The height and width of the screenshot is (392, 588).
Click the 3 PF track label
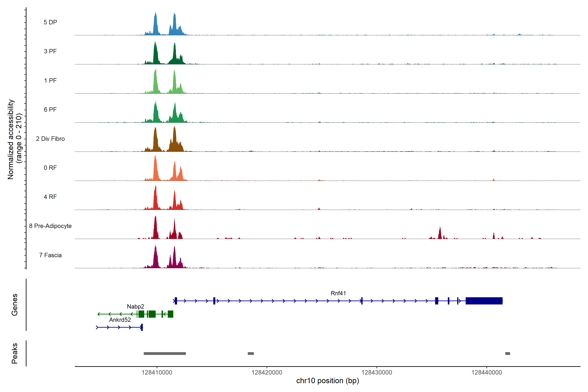[50, 51]
